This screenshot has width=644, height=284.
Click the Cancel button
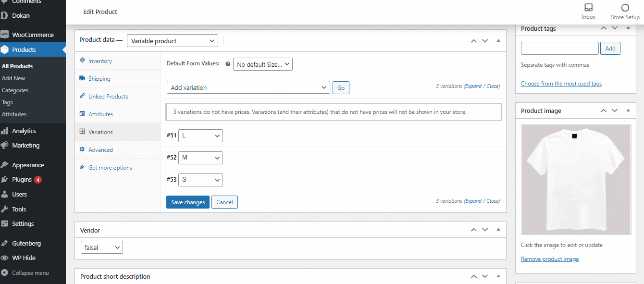click(x=224, y=202)
